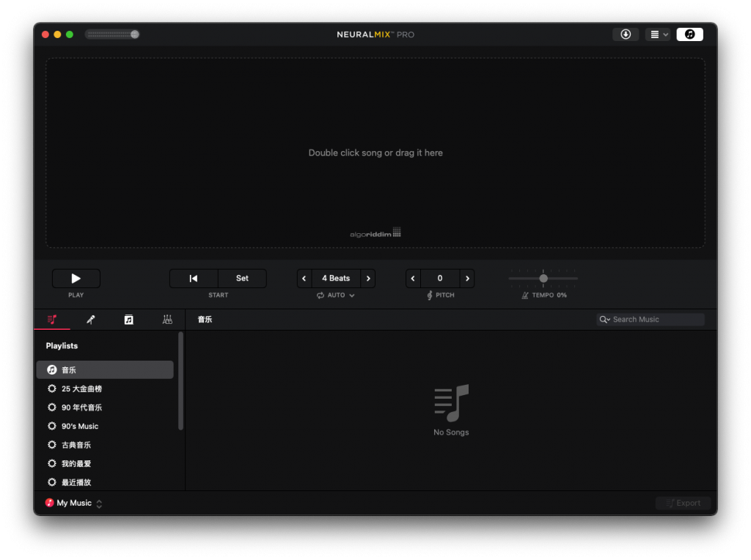Click the loop cycle icon beside AUTO

coord(320,295)
